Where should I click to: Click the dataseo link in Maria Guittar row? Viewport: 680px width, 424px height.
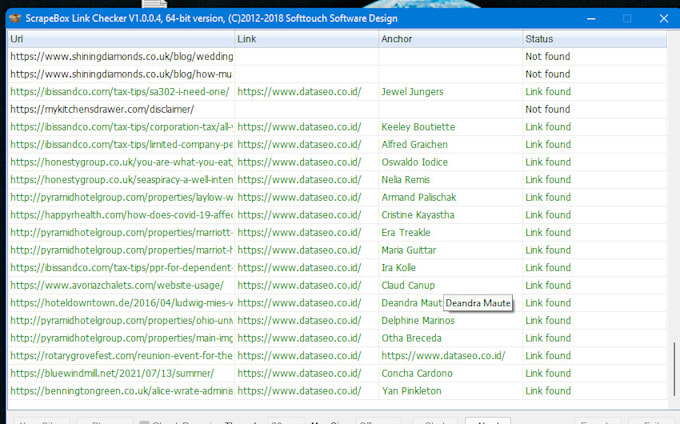coord(299,250)
